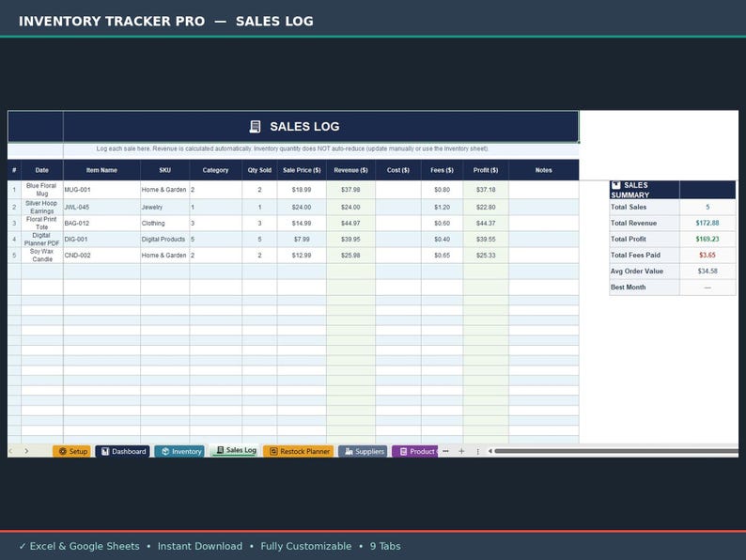Click the Total Sales summary value 5
The image size is (746, 560).
coord(707,207)
